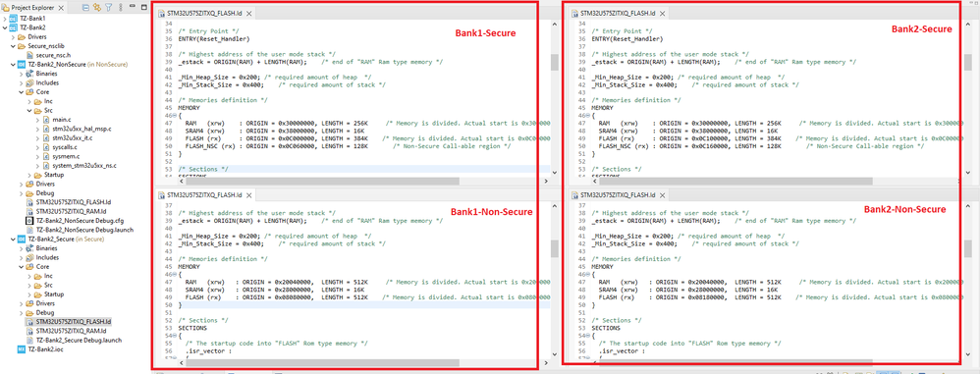Screen dimensions: 980x374
Task: Select the TZ-Bank1 project icon
Action: pos(13,19)
